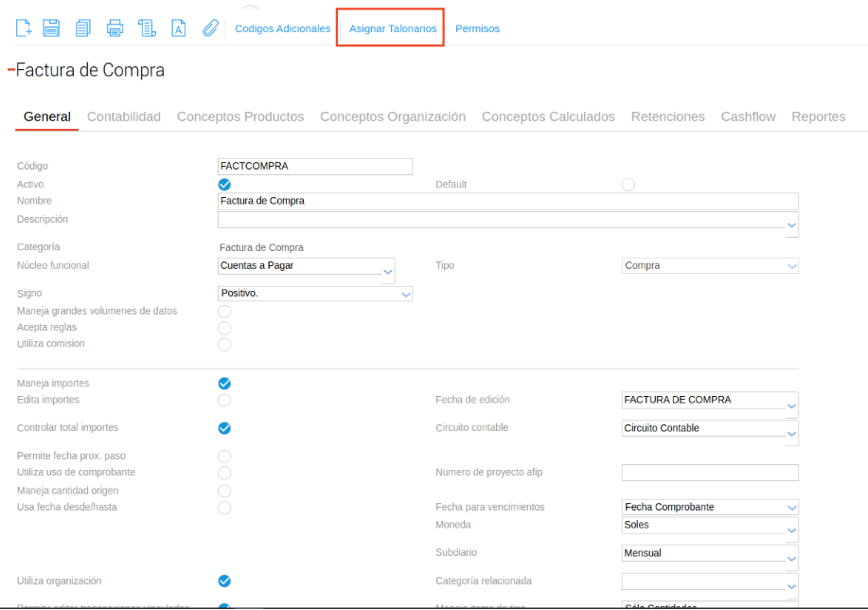
Task: Click the letter A document icon
Action: (178, 28)
